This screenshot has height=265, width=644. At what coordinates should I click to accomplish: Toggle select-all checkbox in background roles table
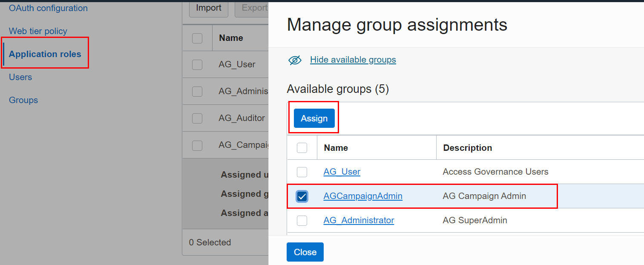(x=197, y=38)
